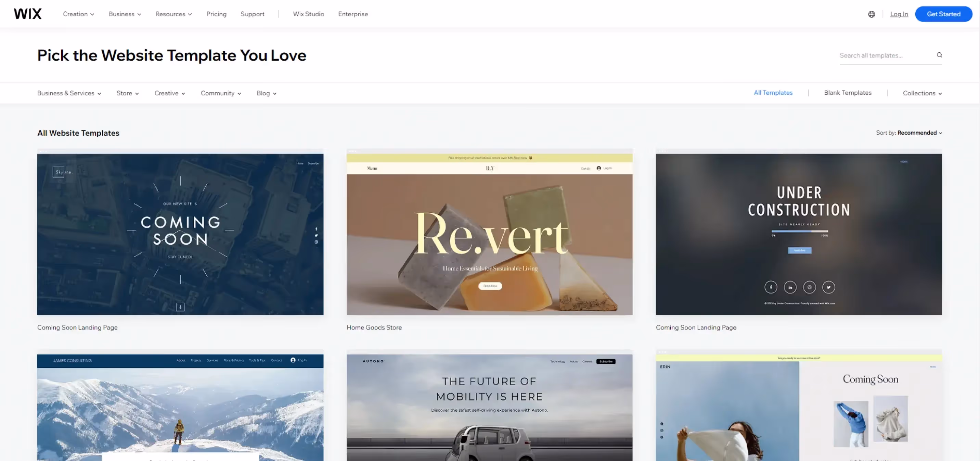Open the Skyline Coming Soon template thumbnail
Image resolution: width=980 pixels, height=461 pixels.
180,234
